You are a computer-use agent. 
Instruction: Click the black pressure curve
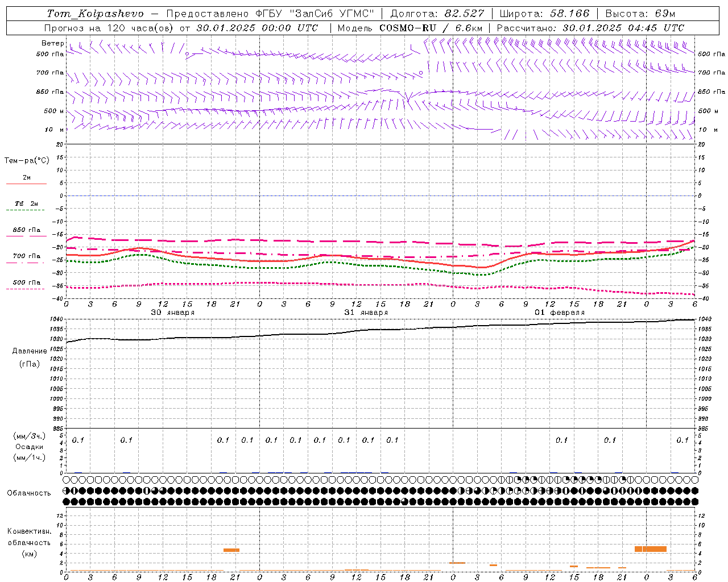380,330
